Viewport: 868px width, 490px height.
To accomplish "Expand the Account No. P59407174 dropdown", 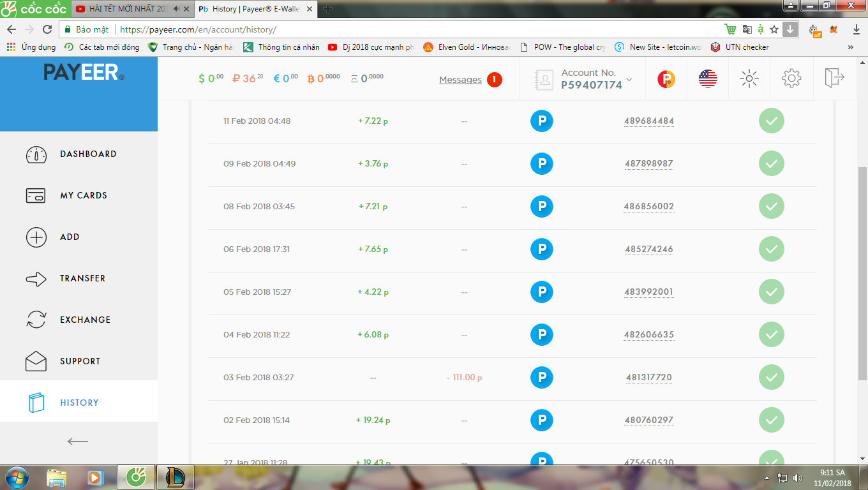I will point(629,80).
